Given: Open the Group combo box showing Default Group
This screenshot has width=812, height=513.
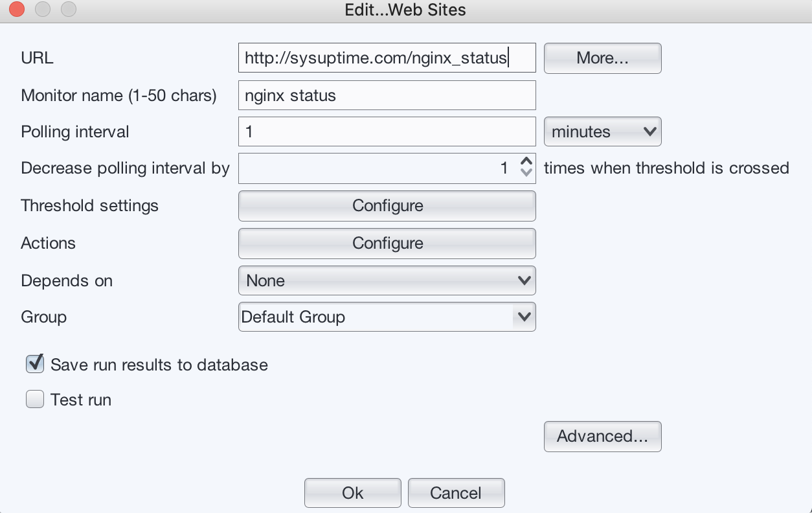Looking at the screenshot, I should point(387,317).
